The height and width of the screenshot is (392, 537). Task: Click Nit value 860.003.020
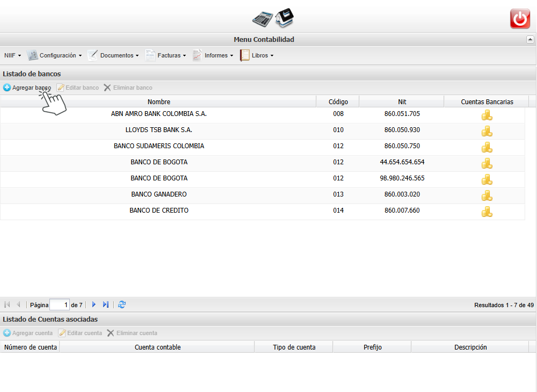[x=402, y=194]
